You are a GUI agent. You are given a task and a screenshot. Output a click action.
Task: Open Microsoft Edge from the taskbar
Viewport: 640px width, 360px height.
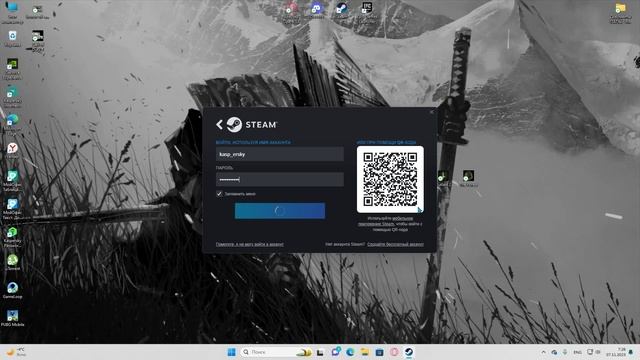350,352
